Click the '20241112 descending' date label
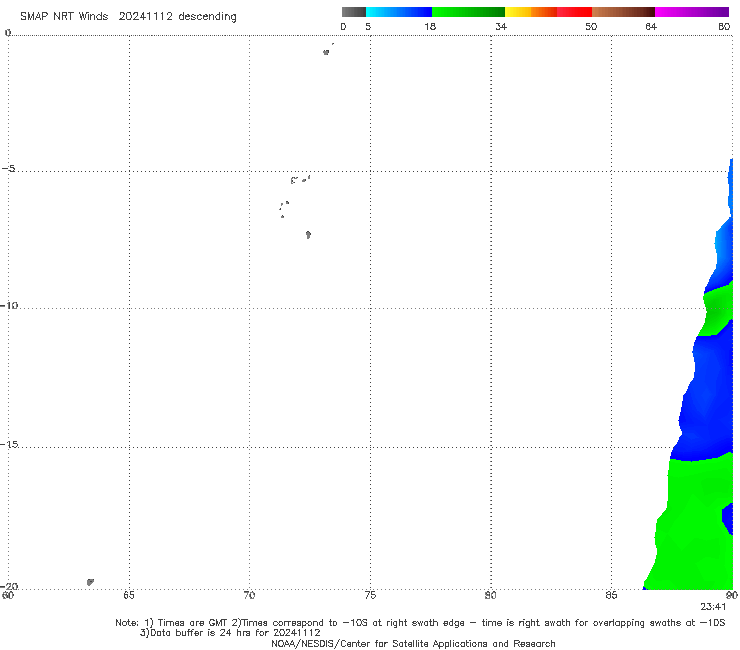This screenshot has width=740, height=650. tap(177, 17)
